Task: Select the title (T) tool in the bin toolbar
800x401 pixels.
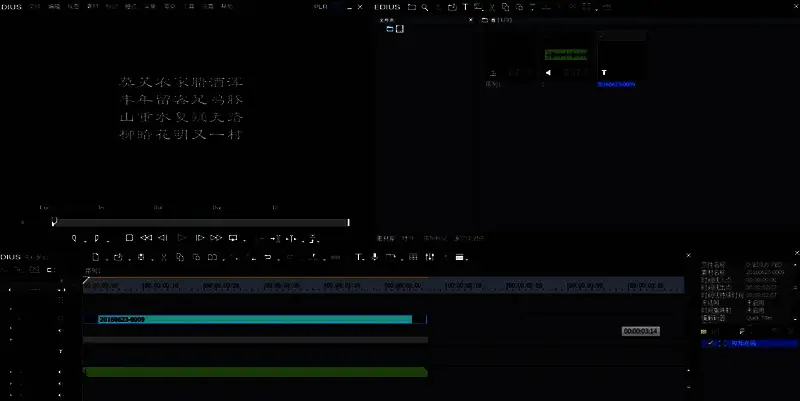Action: tap(465, 7)
